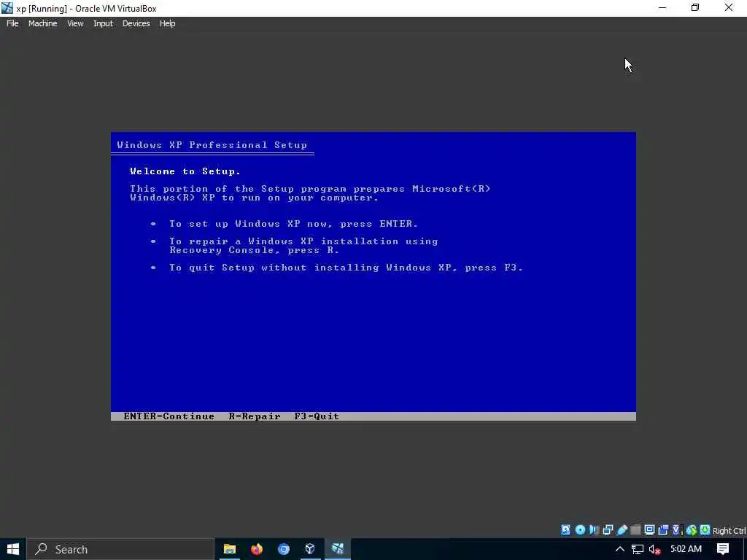Click the mouse integration indicator icon
Image resolution: width=747 pixels, height=560 pixels.
tap(692, 530)
